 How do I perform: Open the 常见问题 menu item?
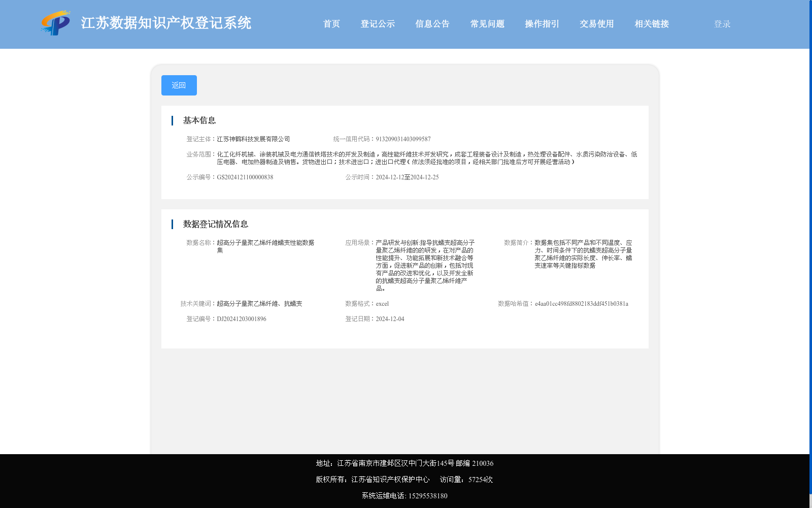(487, 24)
